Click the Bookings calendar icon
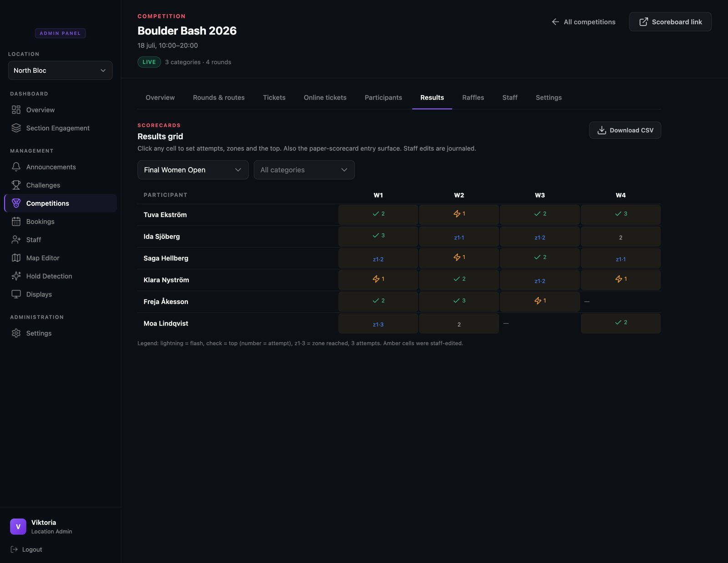The width and height of the screenshot is (728, 563). [x=16, y=222]
